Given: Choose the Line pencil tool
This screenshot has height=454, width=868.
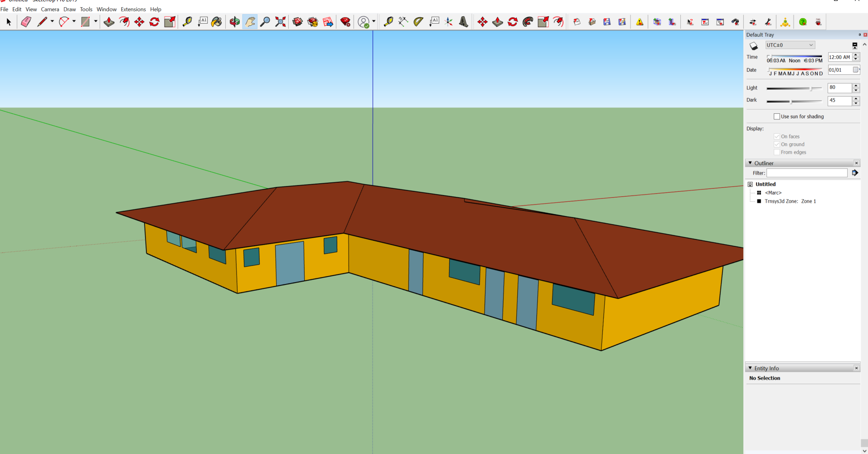Looking at the screenshot, I should [x=42, y=22].
